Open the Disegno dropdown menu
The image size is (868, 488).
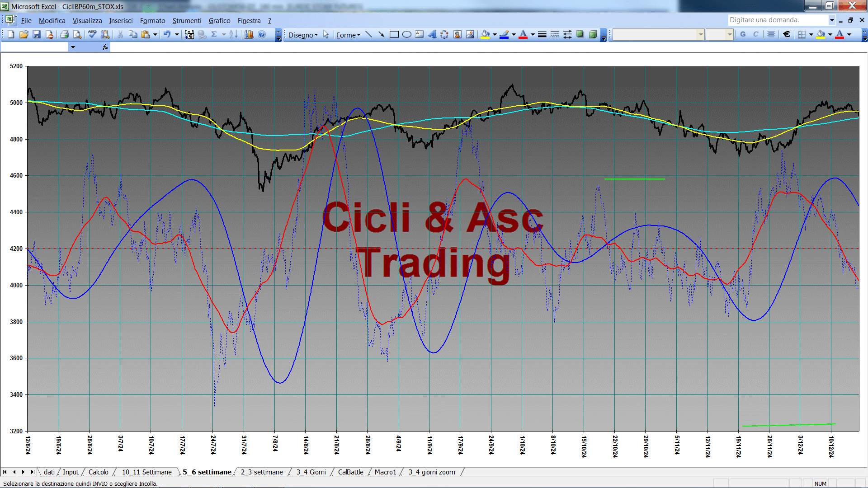click(303, 35)
